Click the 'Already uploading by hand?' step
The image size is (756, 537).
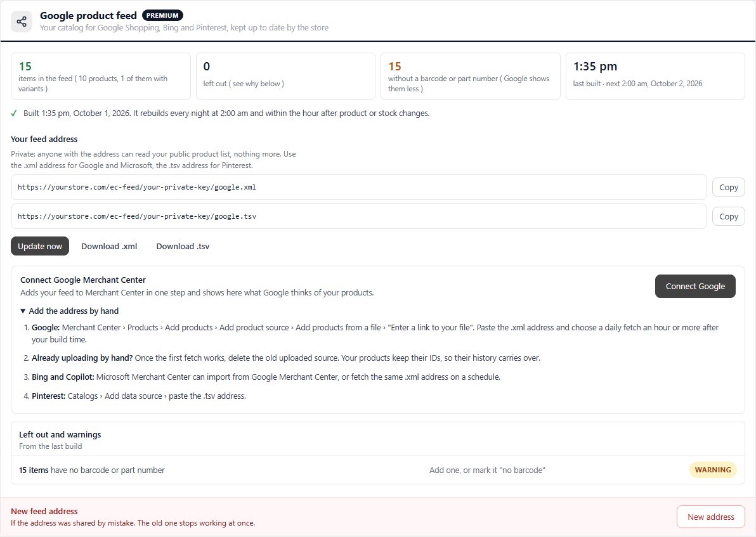286,358
